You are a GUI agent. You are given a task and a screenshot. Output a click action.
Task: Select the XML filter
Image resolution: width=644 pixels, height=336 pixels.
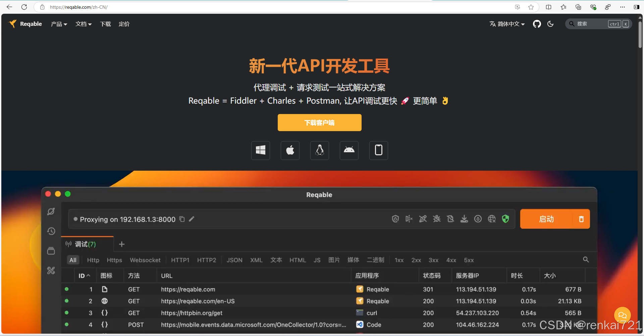click(x=256, y=260)
